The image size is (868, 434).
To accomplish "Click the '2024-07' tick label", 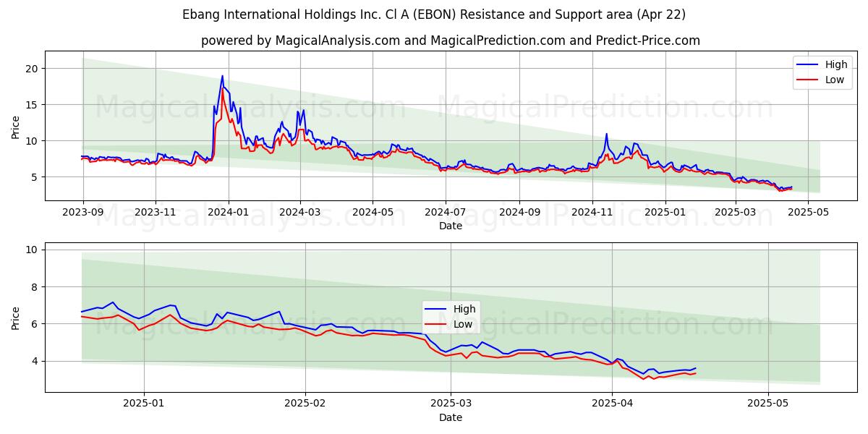I will coord(445,212).
